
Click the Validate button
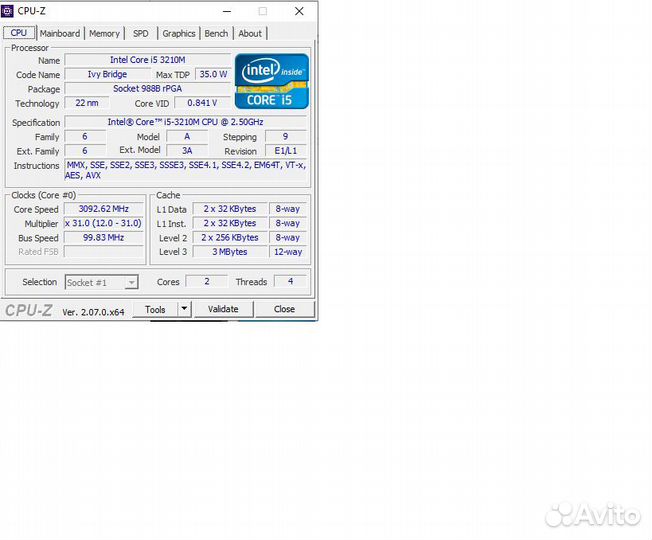223,309
